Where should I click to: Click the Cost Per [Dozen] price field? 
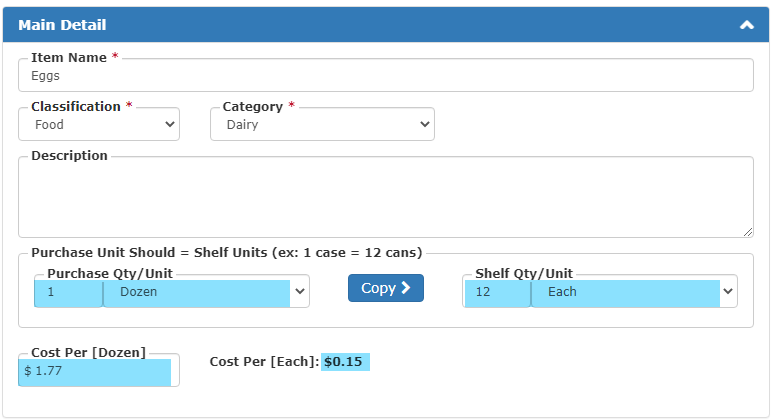coord(99,371)
